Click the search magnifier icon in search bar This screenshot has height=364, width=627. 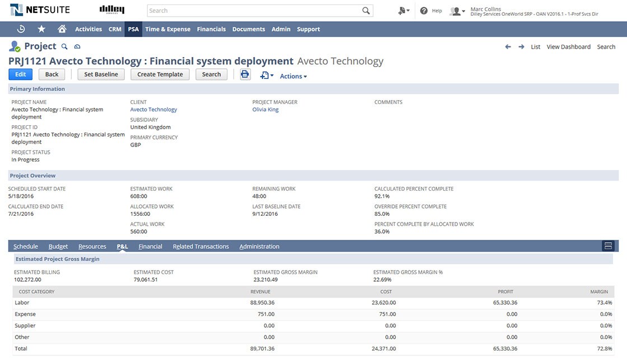click(x=366, y=11)
